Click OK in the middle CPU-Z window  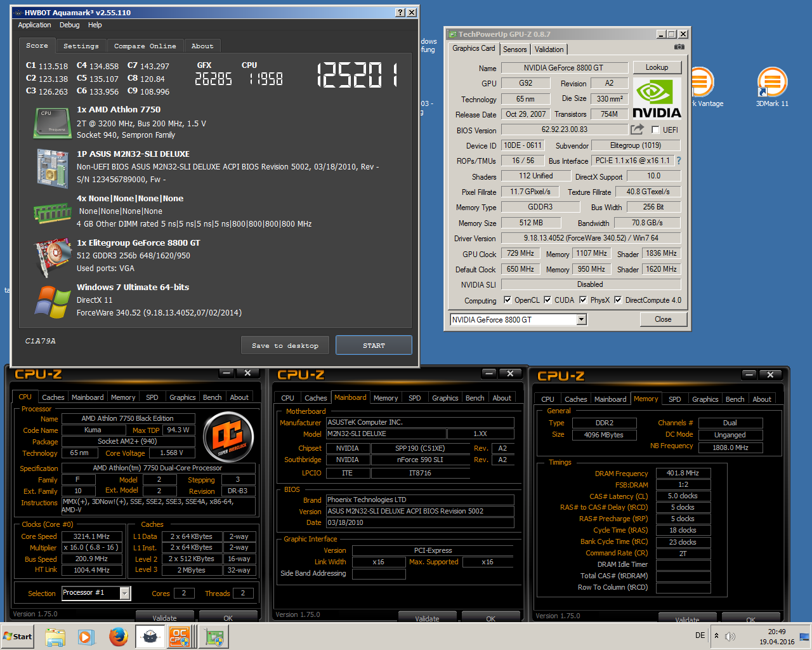point(490,618)
